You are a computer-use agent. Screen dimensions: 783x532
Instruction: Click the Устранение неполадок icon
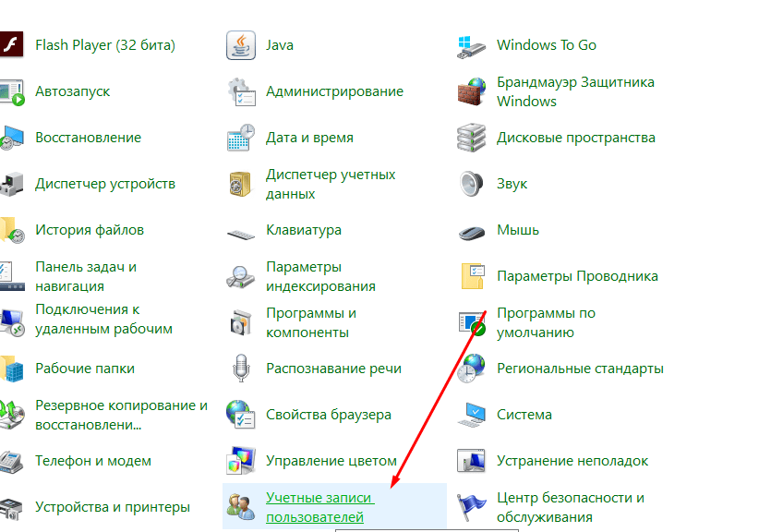pyautogui.click(x=471, y=461)
